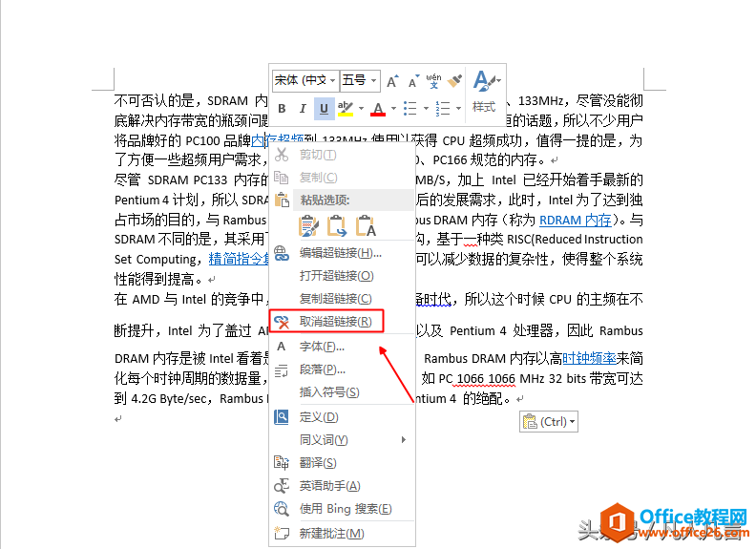Viewport: 756px width, 549px height.
Task: Choose 英语助手(A) in context menu
Action: [342, 486]
